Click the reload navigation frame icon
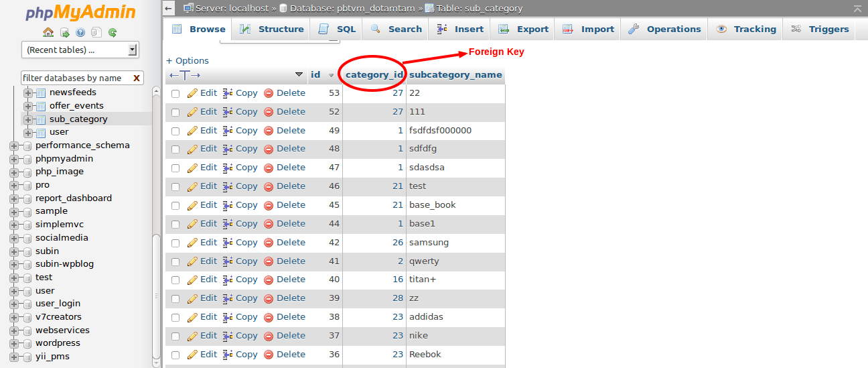 click(113, 32)
